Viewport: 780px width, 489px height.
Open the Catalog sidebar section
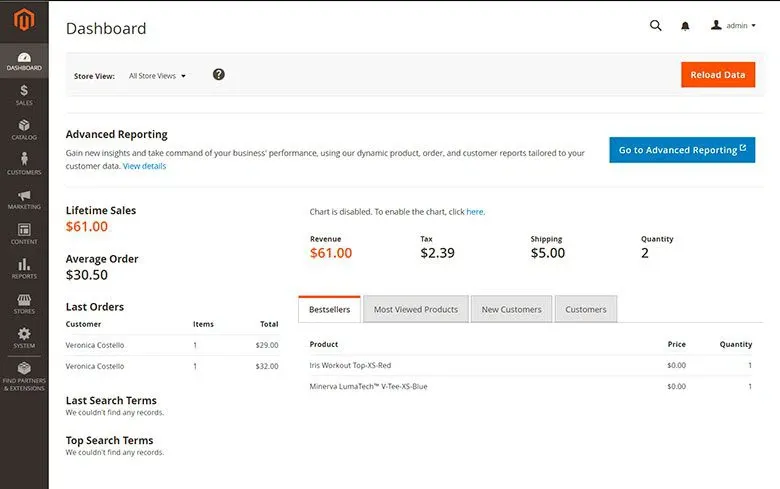pyautogui.click(x=24, y=130)
